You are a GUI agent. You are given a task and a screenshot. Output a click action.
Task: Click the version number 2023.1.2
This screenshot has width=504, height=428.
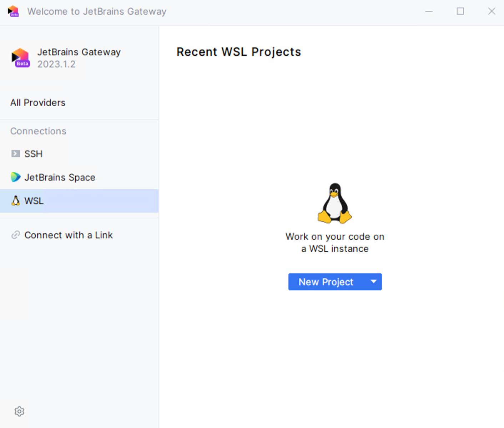[x=56, y=64]
